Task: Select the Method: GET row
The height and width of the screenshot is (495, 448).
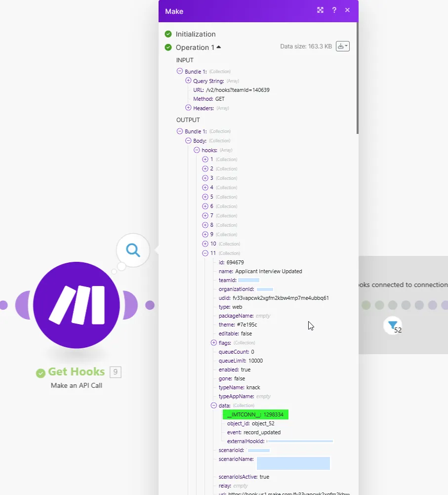Action: [x=208, y=99]
